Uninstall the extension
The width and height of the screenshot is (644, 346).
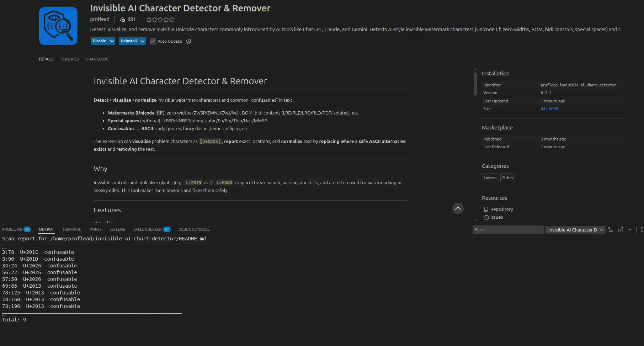(128, 41)
